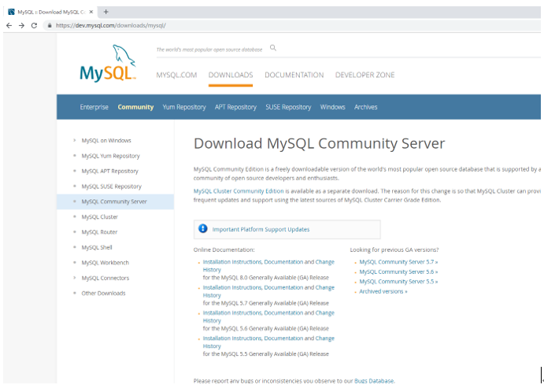Open MySQL on Windows sidebar link
Viewport: 544px width, 392px height.
[x=106, y=140]
